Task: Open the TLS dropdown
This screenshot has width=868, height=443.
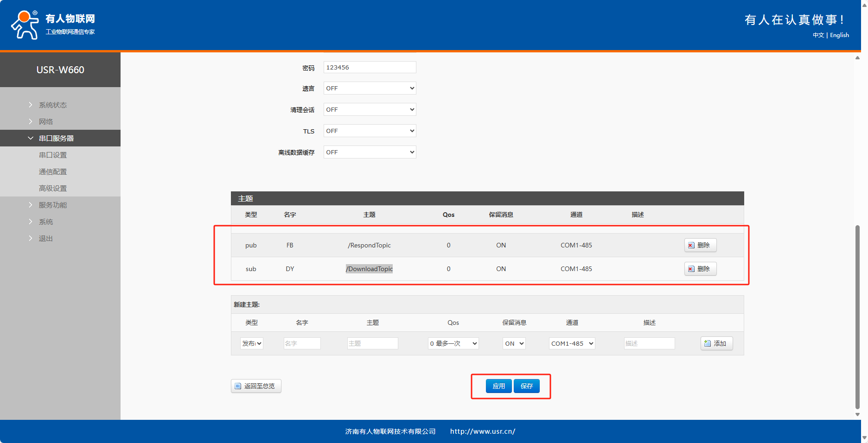Action: click(x=370, y=131)
